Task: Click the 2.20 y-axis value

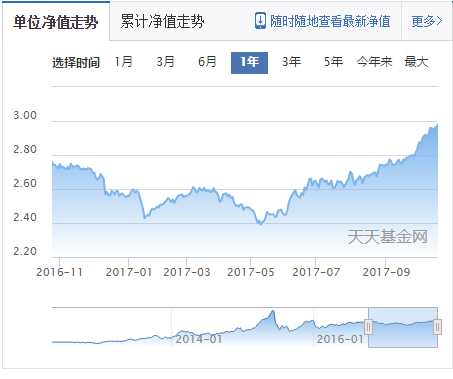Action: [25, 251]
